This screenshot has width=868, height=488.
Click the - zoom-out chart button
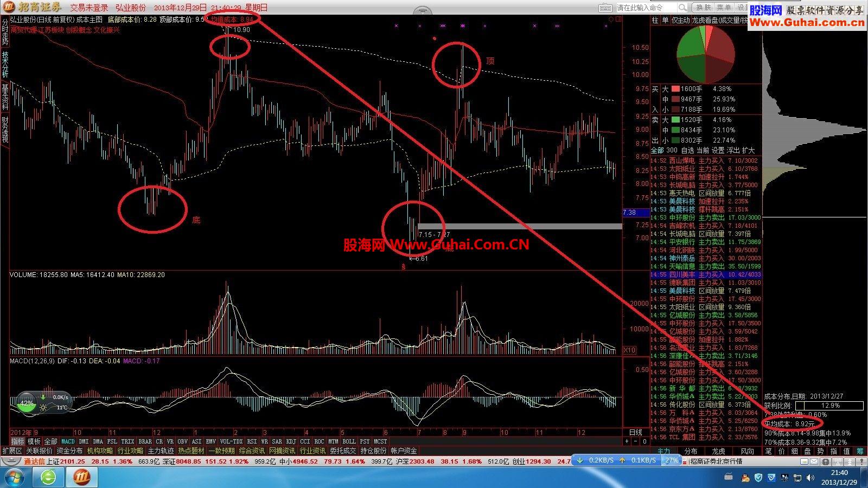(x=636, y=441)
